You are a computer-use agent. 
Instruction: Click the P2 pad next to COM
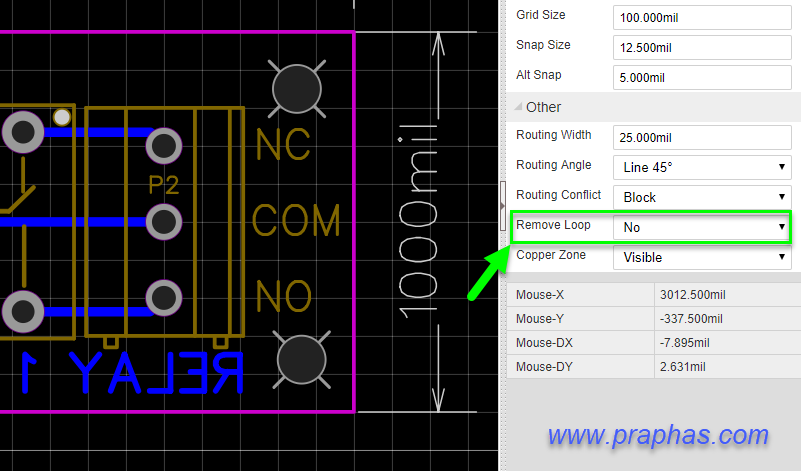(164, 222)
